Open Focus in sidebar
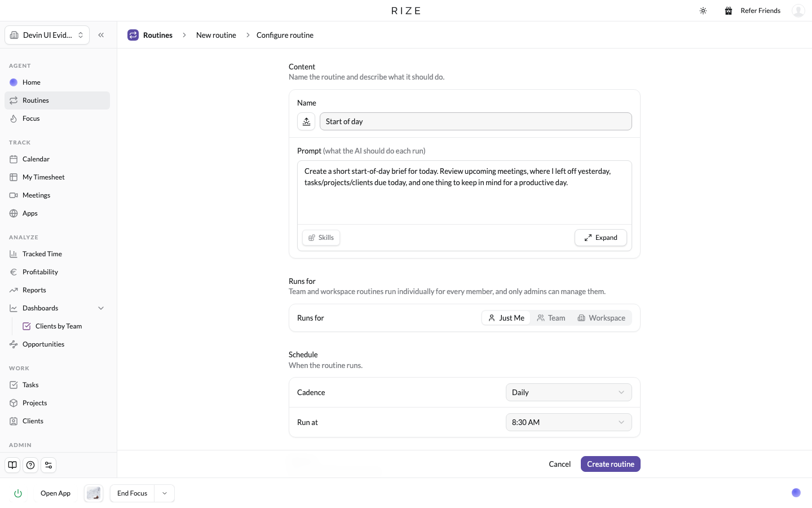The height and width of the screenshot is (508, 812). (57, 119)
